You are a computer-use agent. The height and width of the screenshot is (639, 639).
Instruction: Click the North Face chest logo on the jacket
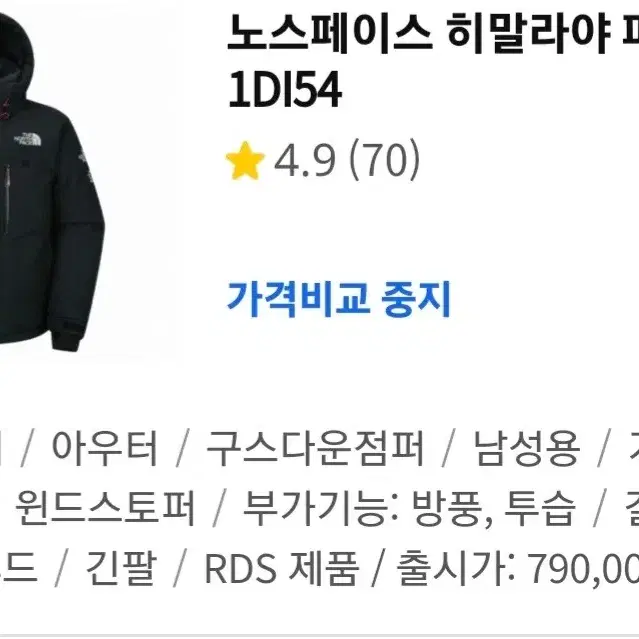[28, 139]
